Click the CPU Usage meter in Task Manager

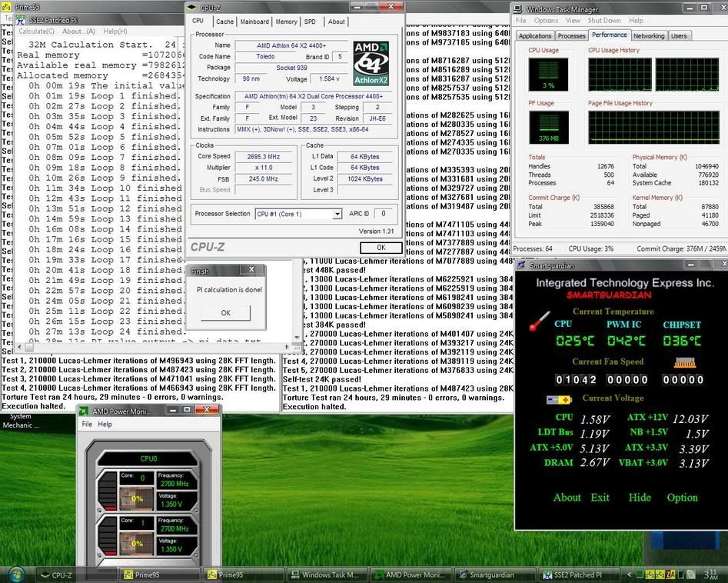(x=548, y=75)
